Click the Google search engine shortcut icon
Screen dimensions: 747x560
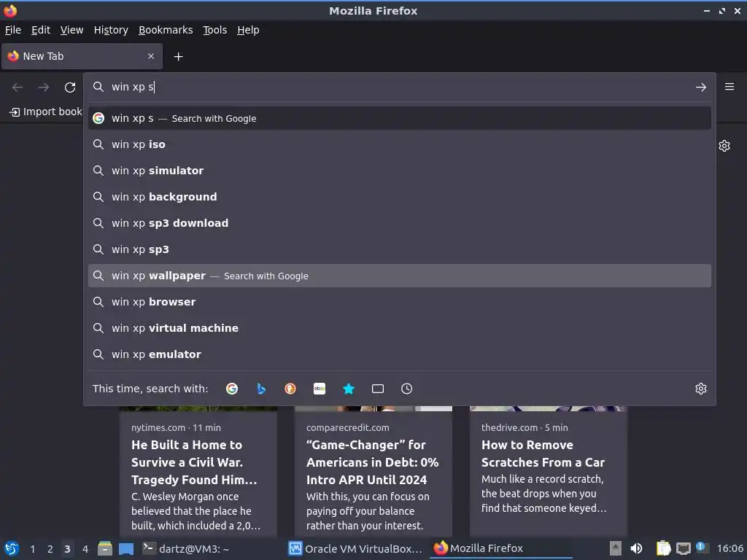click(x=232, y=389)
